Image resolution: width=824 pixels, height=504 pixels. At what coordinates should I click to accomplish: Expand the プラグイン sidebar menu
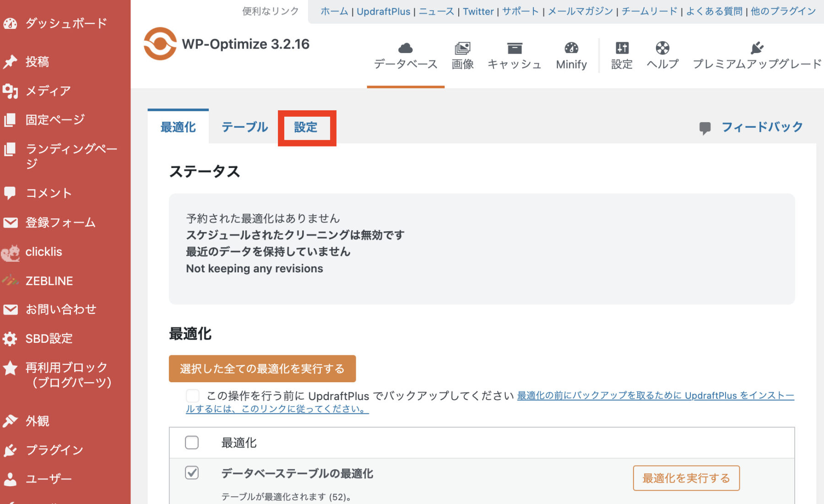pos(54,450)
